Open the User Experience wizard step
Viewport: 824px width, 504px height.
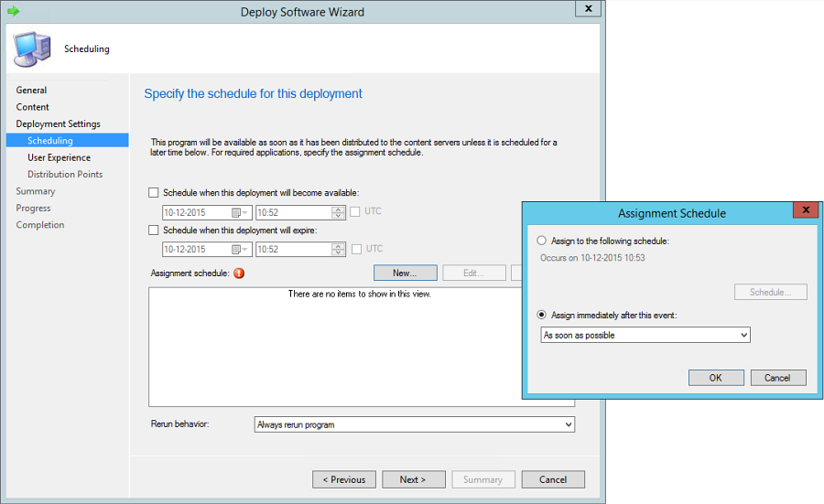59,157
